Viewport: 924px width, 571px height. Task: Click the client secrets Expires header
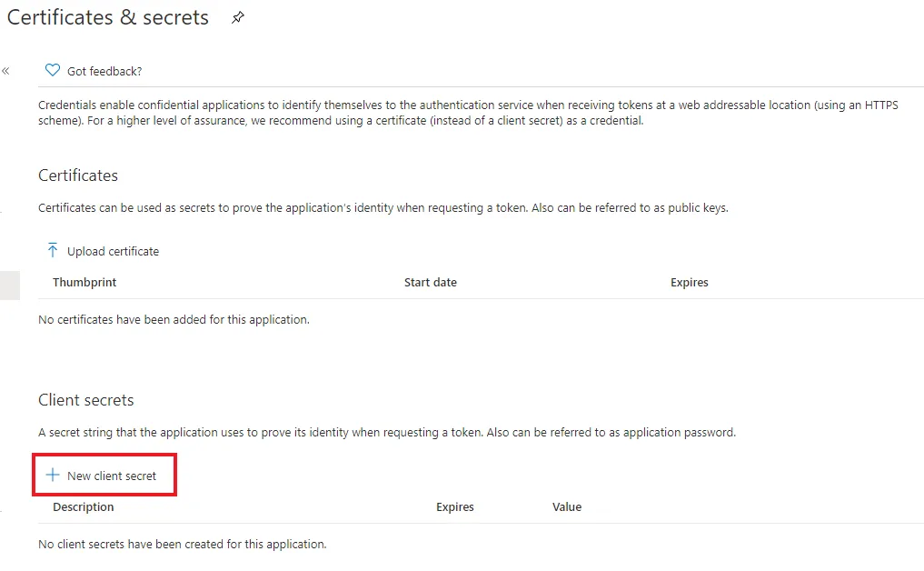tap(455, 507)
